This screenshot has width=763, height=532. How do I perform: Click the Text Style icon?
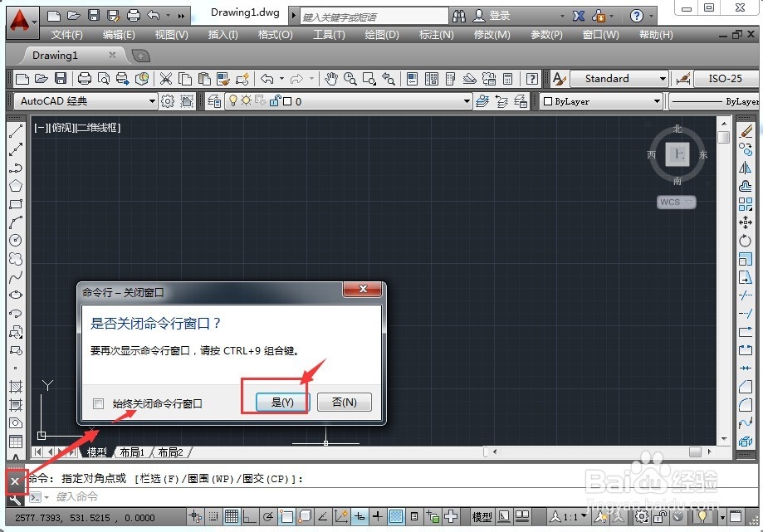pyautogui.click(x=560, y=79)
